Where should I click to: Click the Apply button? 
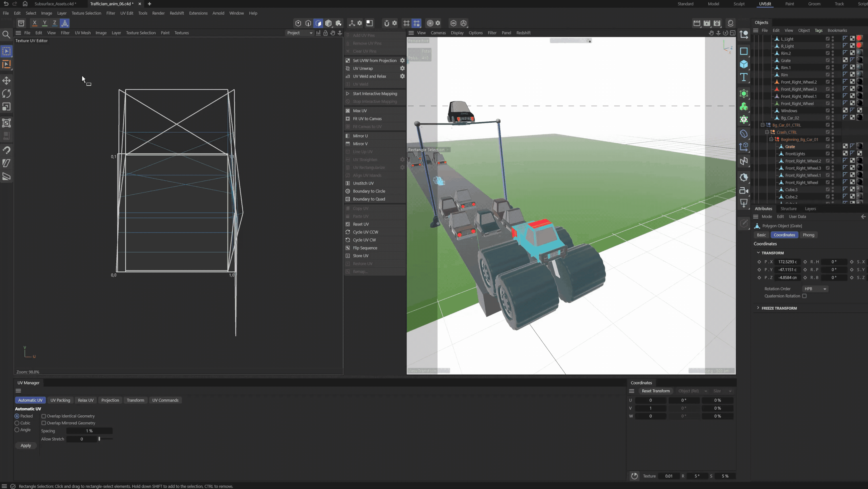tap(26, 446)
